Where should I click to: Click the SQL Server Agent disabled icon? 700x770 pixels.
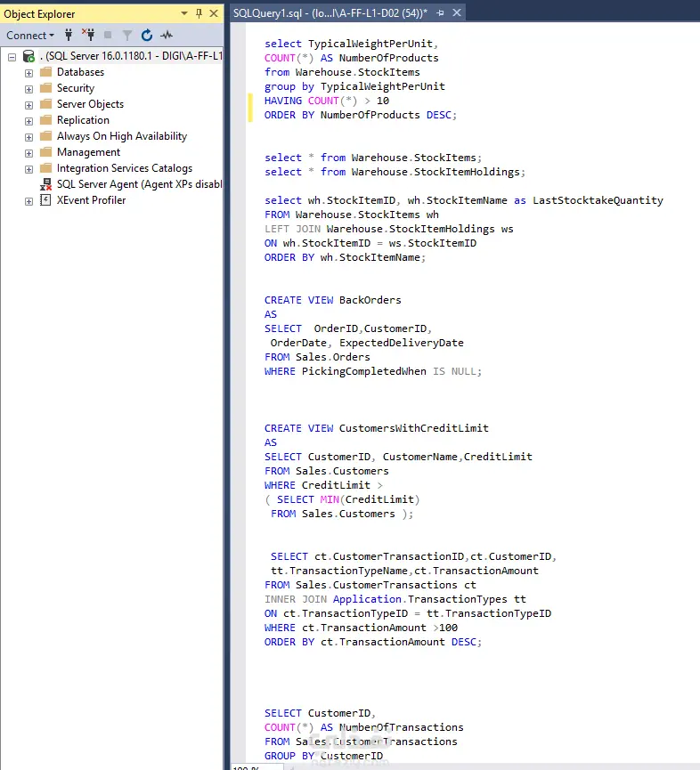pyautogui.click(x=45, y=184)
